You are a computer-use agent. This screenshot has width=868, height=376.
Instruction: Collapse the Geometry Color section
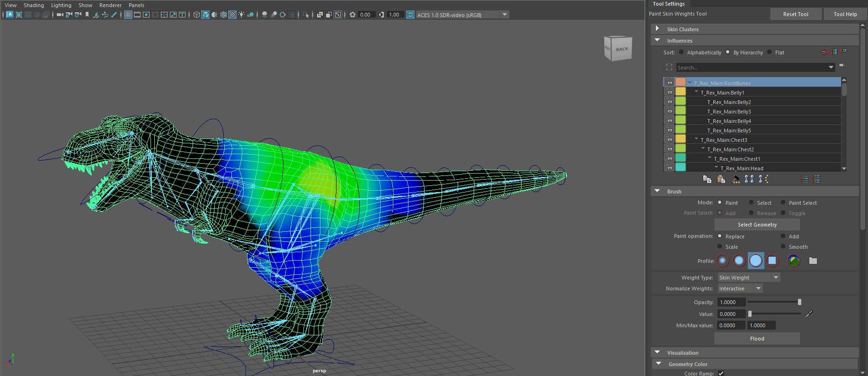(658, 364)
